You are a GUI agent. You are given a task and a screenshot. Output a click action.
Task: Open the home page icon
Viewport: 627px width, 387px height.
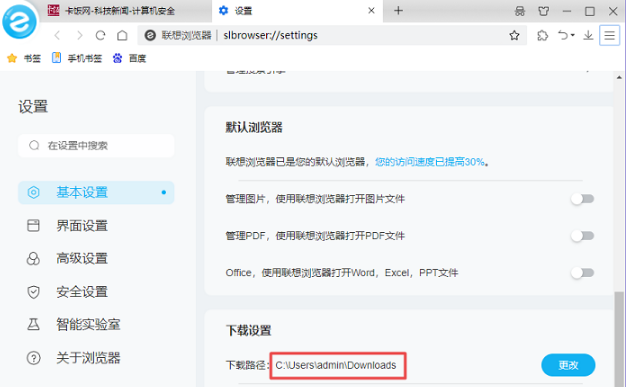(x=122, y=36)
